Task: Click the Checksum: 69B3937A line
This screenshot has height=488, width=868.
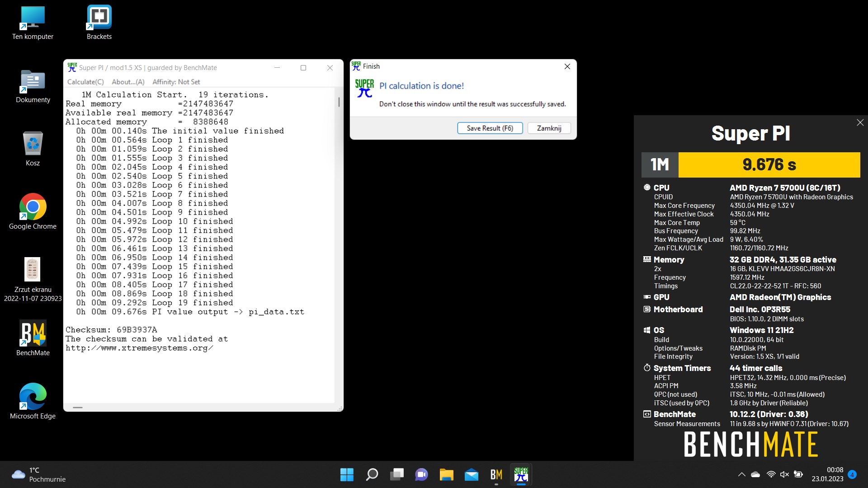Action: pos(111,330)
